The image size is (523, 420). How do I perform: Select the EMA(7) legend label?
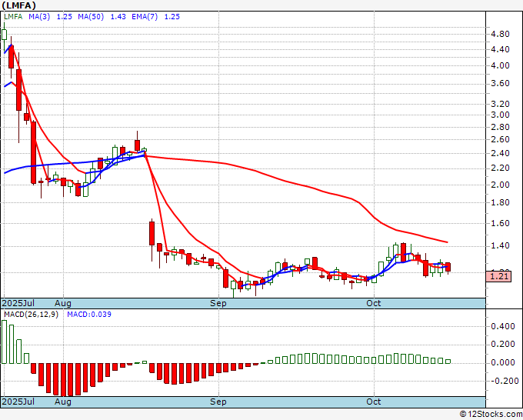tap(142, 17)
